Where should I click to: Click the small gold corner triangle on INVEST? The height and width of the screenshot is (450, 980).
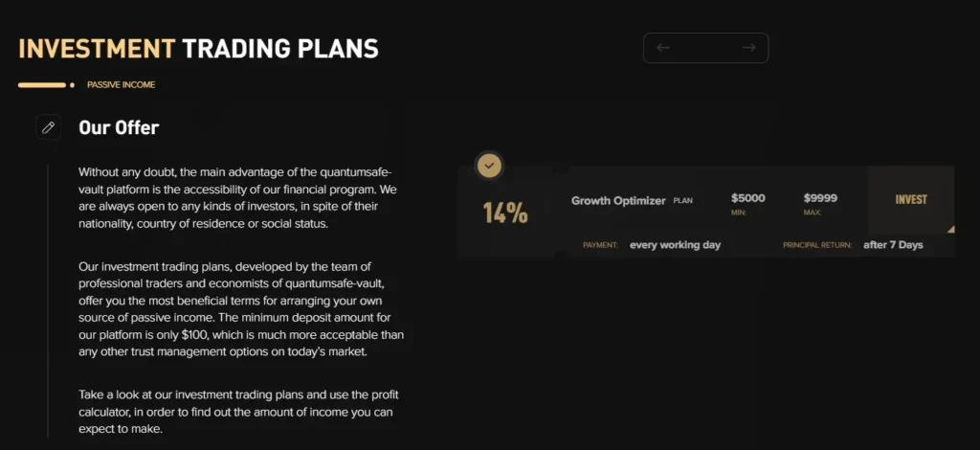click(x=950, y=230)
